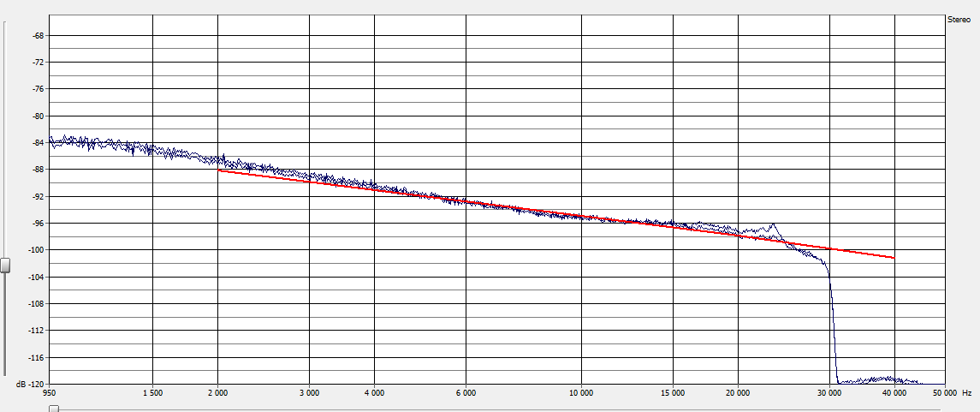980x412 pixels.
Task: Click the 4 000 frequency axis label
Action: tap(374, 393)
